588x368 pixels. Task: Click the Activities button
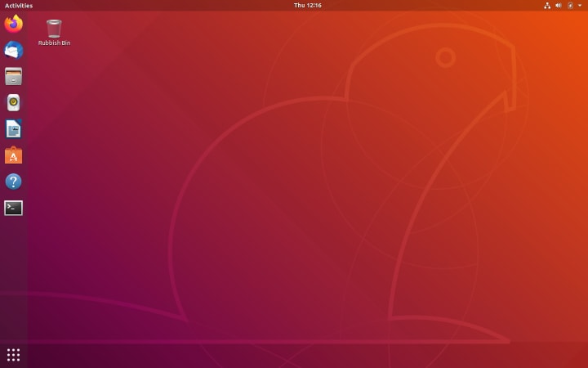pos(19,5)
